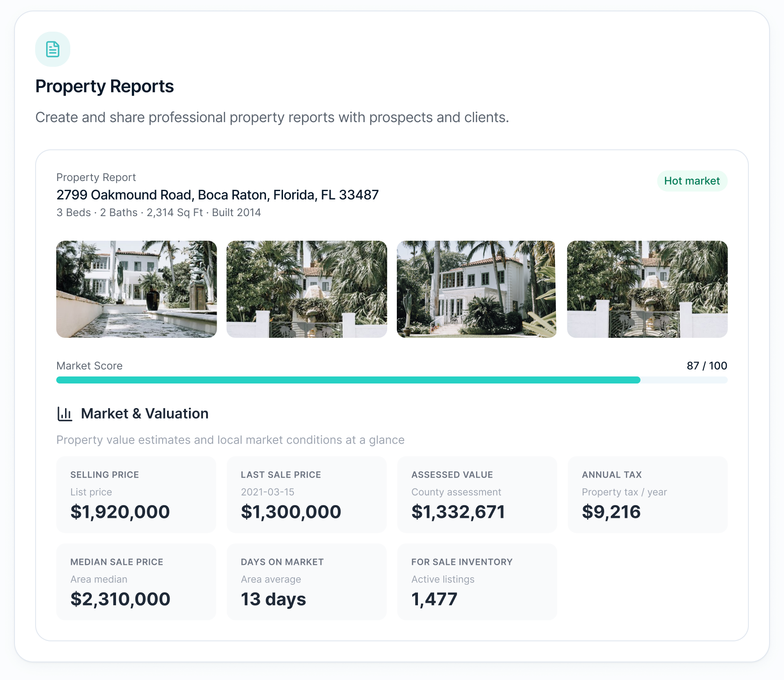
Task: Click the Market Score label
Action: [x=90, y=366]
